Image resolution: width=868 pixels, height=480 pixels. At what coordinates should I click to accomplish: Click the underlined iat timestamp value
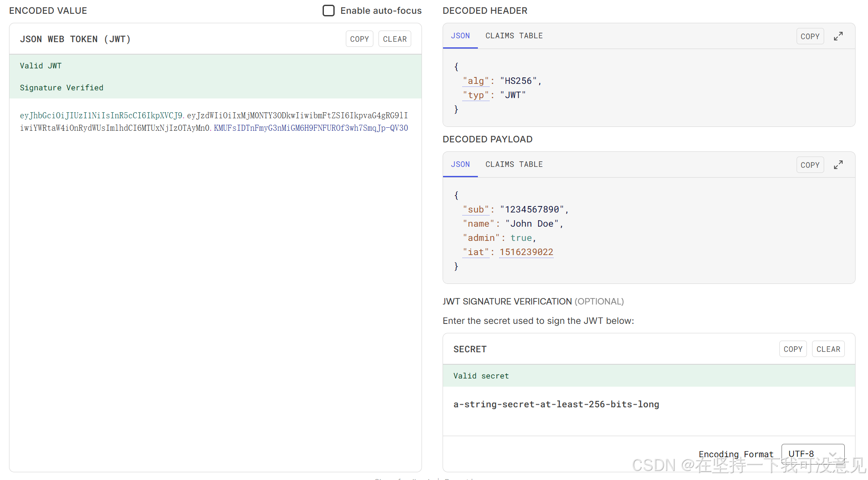(x=526, y=252)
